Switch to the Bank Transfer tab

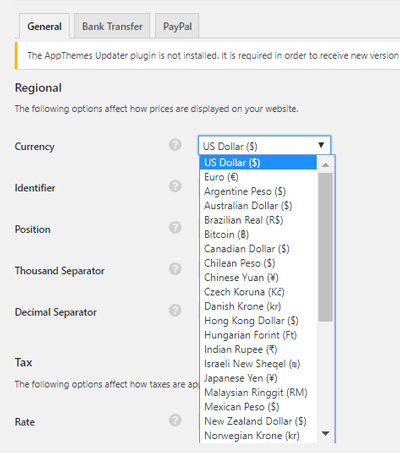112,26
